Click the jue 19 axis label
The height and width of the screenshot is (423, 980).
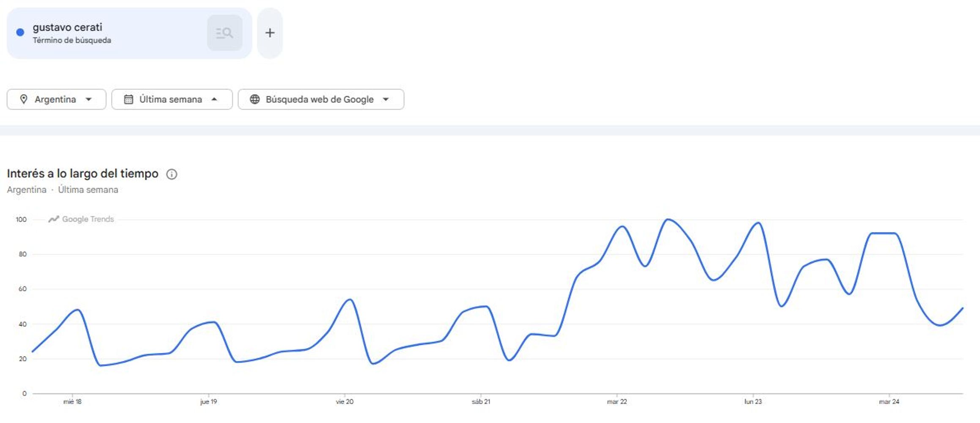coord(208,402)
